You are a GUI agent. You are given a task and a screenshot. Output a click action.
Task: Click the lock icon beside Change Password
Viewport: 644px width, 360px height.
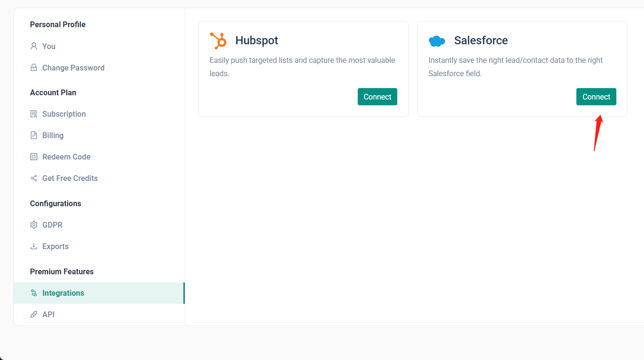34,68
